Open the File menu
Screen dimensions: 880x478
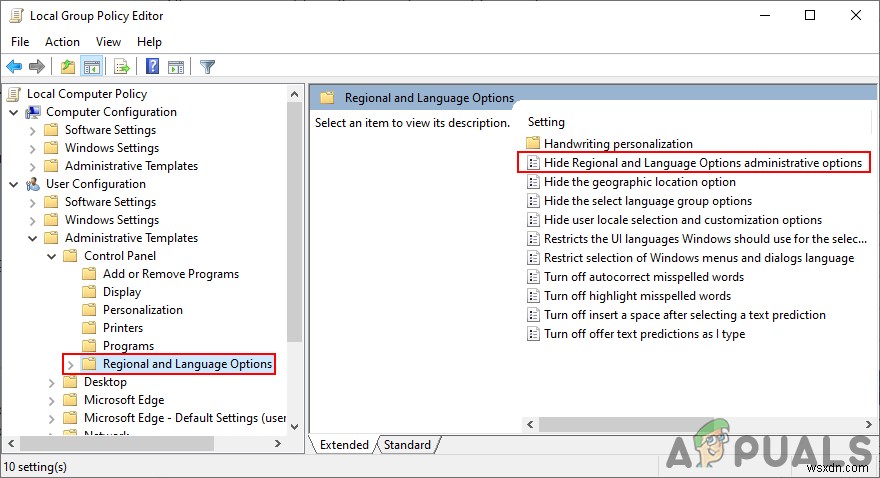[20, 42]
